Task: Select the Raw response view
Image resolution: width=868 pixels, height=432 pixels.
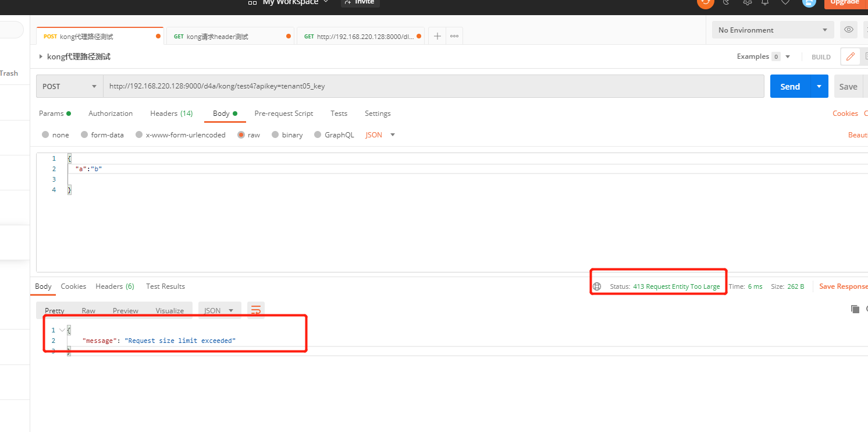Action: coord(88,311)
